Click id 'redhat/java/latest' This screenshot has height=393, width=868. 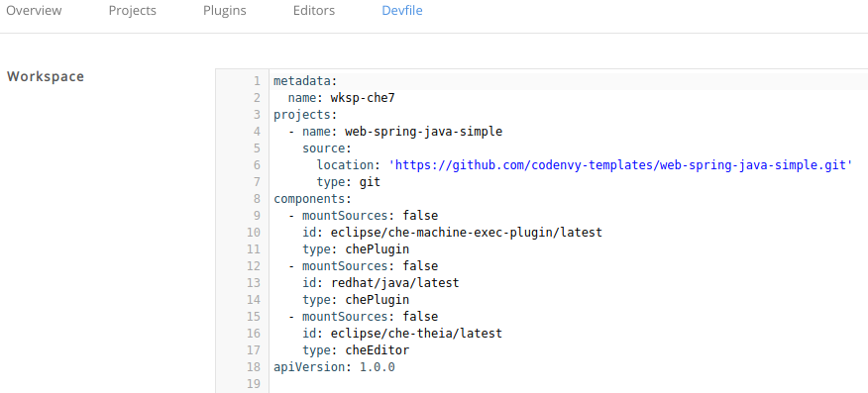[394, 283]
